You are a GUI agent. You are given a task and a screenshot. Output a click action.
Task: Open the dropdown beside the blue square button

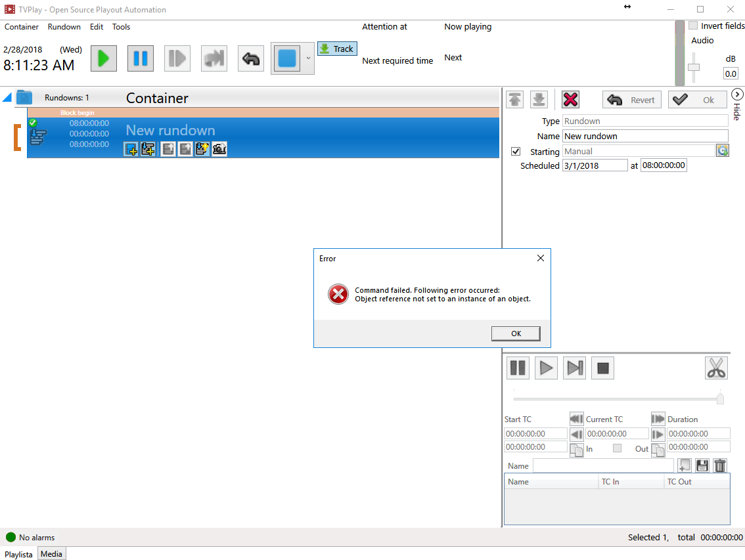click(308, 58)
